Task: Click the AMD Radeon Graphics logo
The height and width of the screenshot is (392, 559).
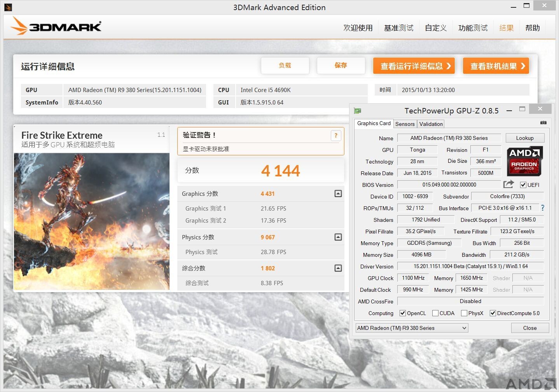Action: 524,161
